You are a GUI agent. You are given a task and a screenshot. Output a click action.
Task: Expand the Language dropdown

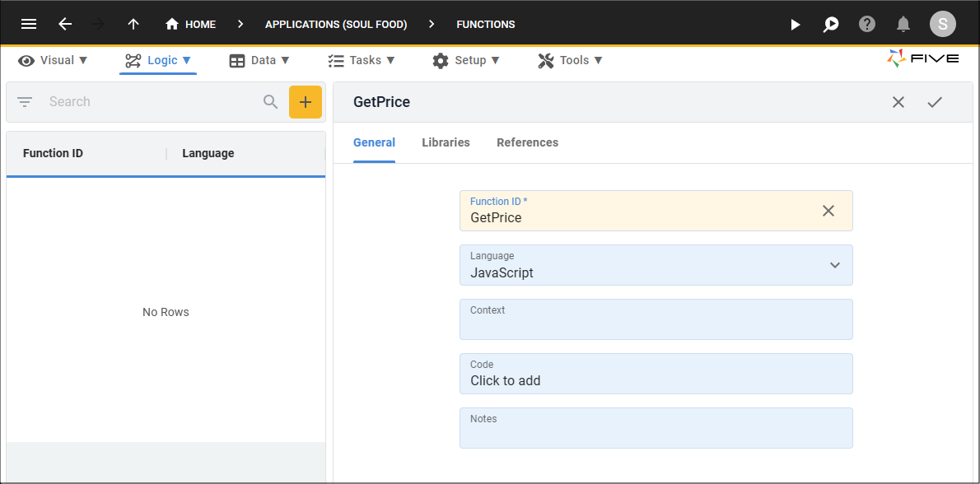tap(834, 265)
